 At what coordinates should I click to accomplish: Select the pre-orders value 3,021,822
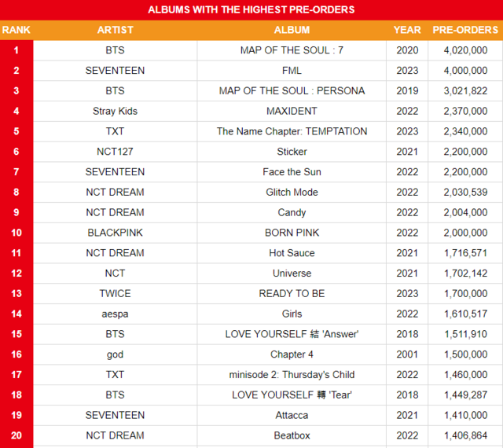coord(465,90)
